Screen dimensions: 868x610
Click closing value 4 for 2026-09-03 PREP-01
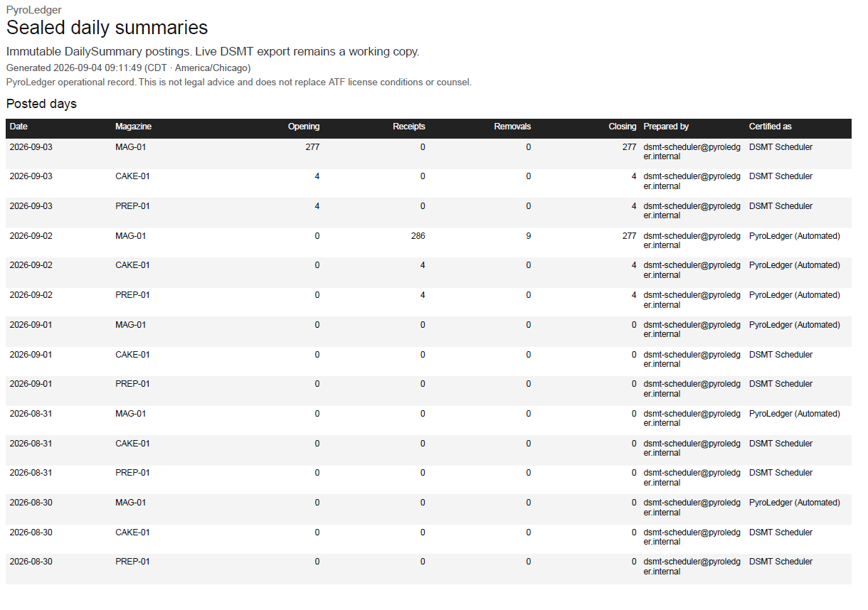[633, 206]
